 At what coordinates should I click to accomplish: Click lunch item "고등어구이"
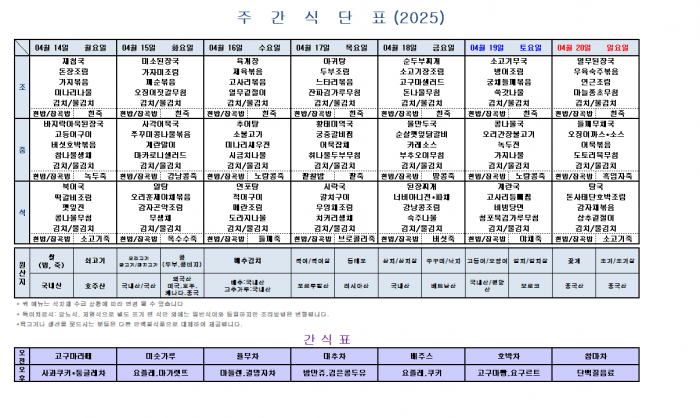[73, 134]
